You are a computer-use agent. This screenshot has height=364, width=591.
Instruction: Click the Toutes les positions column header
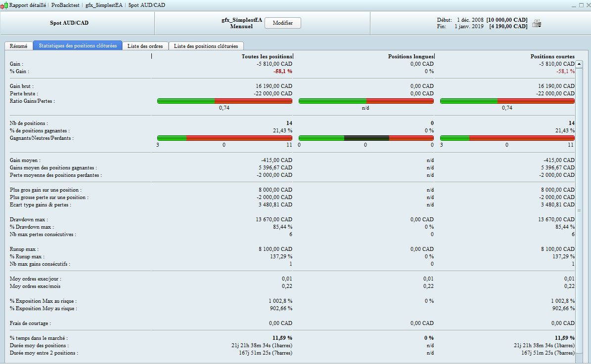click(267, 56)
